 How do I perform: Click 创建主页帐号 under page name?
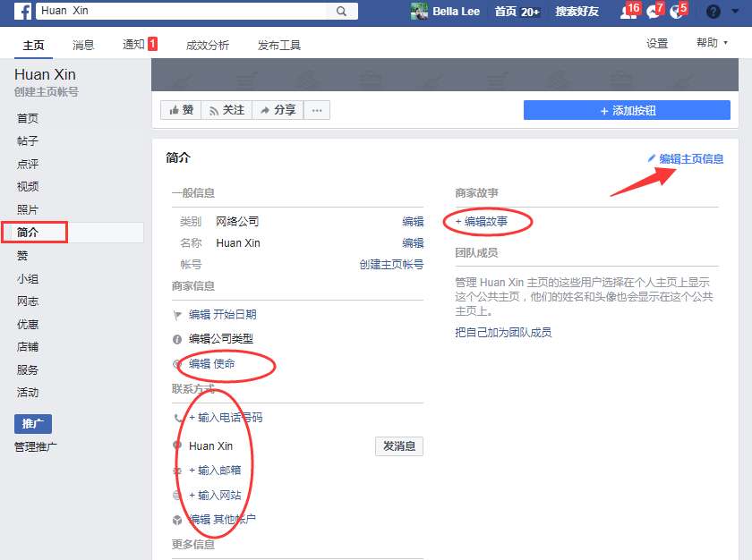pos(46,91)
